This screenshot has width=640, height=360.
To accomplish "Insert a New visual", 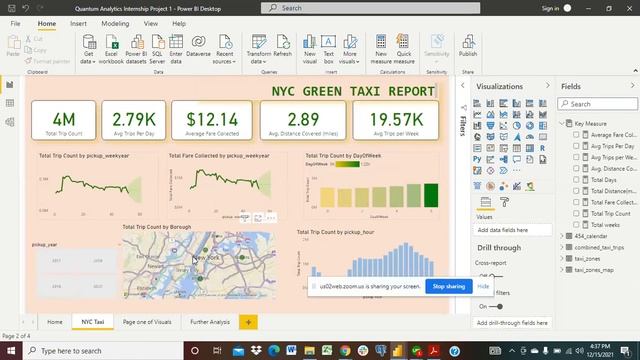I will (310, 49).
